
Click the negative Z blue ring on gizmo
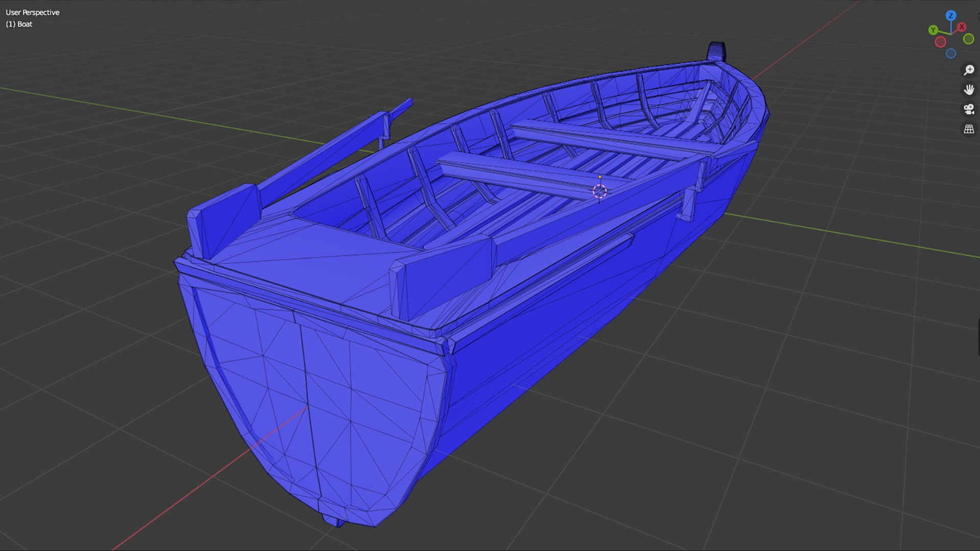click(x=951, y=54)
